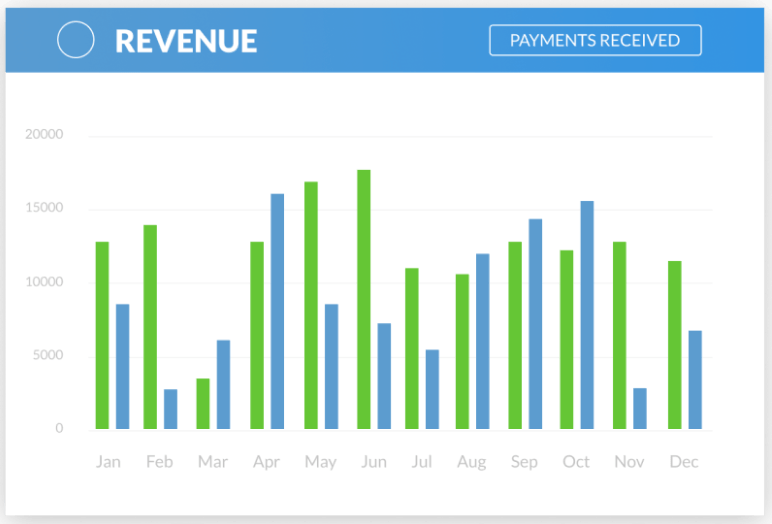This screenshot has height=524, width=772.
Task: Click the tallest green bar in June
Action: (364, 299)
